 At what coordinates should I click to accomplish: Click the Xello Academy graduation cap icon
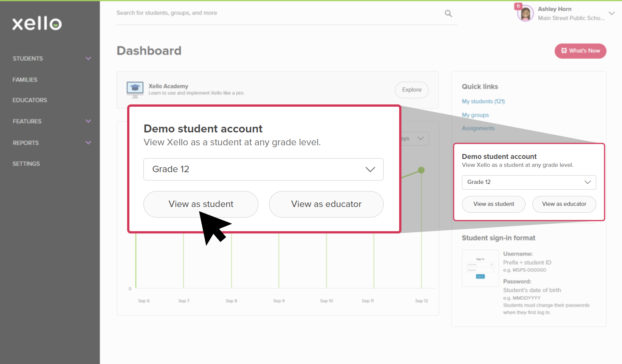[135, 90]
